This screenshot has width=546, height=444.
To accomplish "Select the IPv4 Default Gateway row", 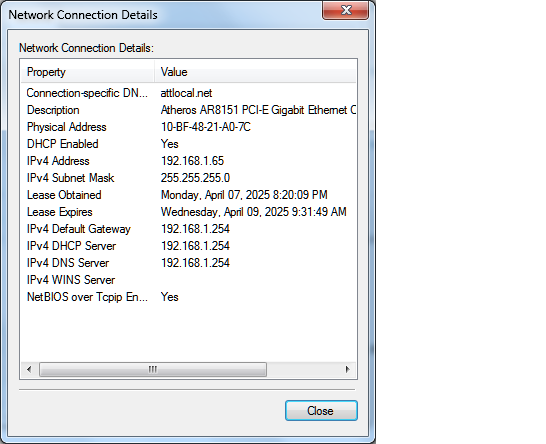I will (188, 229).
